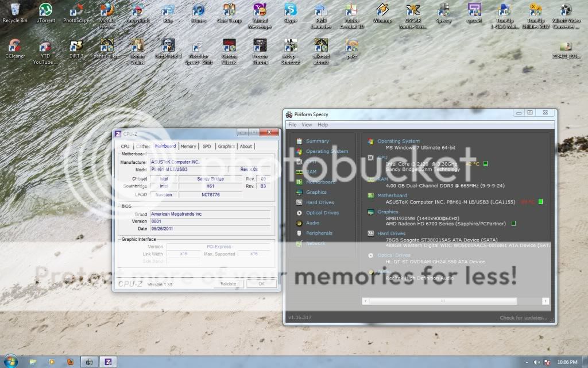Screen dimensions: 588x368
Task: Open the cpuz64 desktop shortcut
Action: click(474, 13)
